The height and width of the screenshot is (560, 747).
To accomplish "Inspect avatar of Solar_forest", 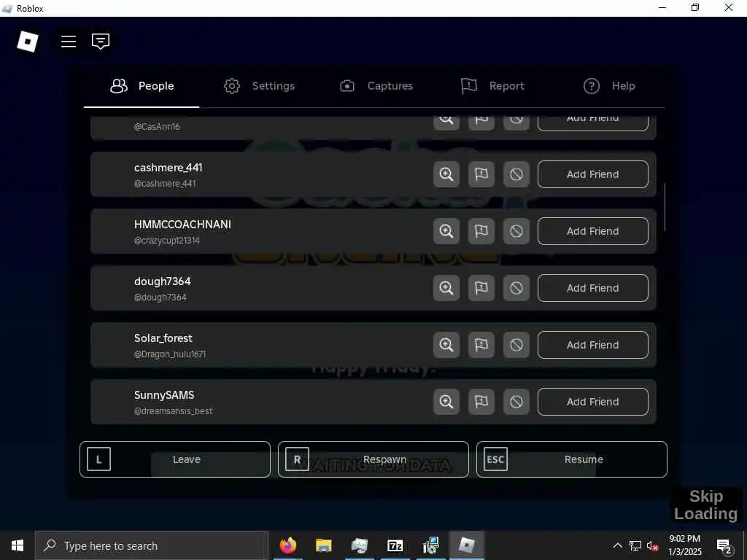I will point(446,345).
